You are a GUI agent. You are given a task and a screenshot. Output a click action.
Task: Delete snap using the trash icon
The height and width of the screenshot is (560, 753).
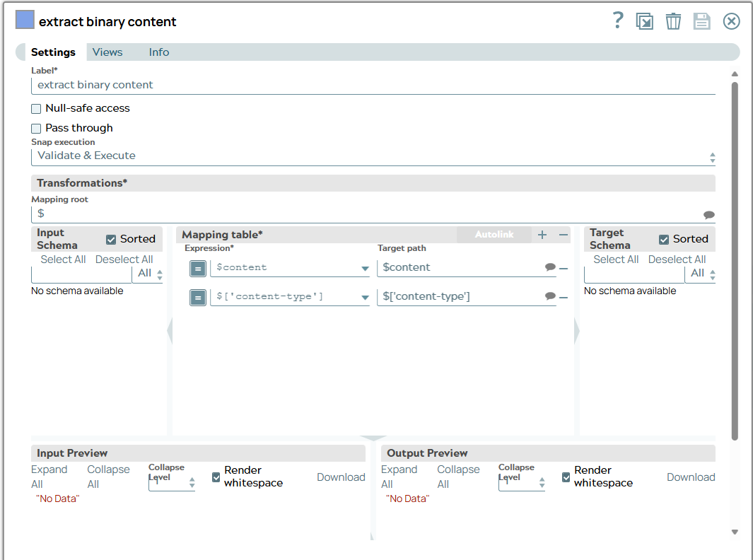click(673, 21)
